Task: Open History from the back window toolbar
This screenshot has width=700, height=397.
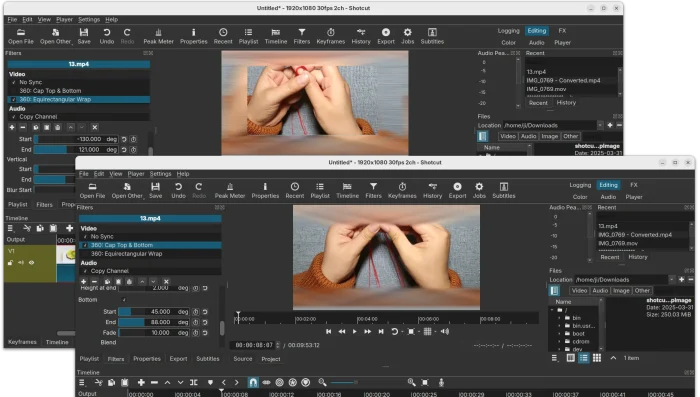Action: click(x=361, y=36)
